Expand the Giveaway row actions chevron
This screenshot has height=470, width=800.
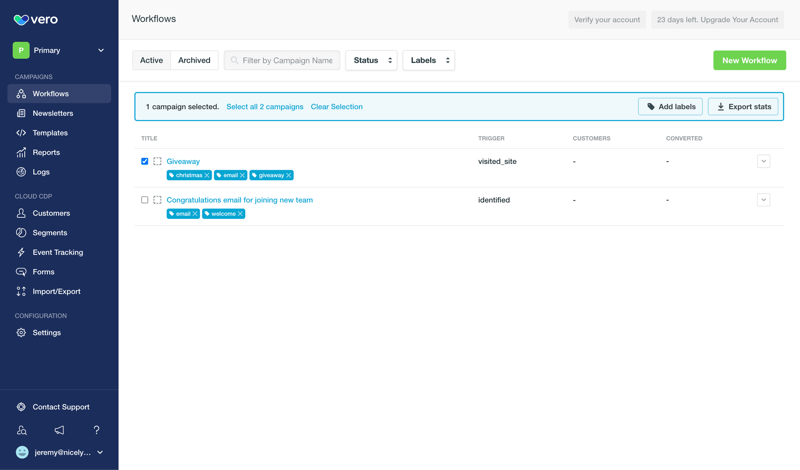tap(763, 161)
